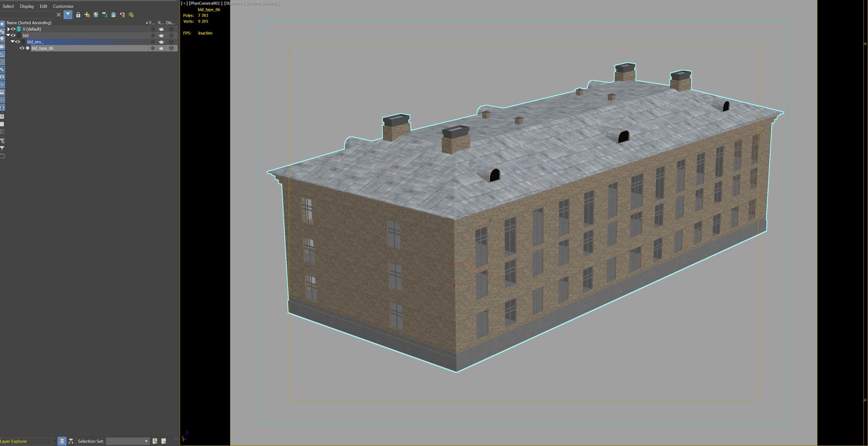Switch to sort by hierarchy mode icon

[71, 441]
